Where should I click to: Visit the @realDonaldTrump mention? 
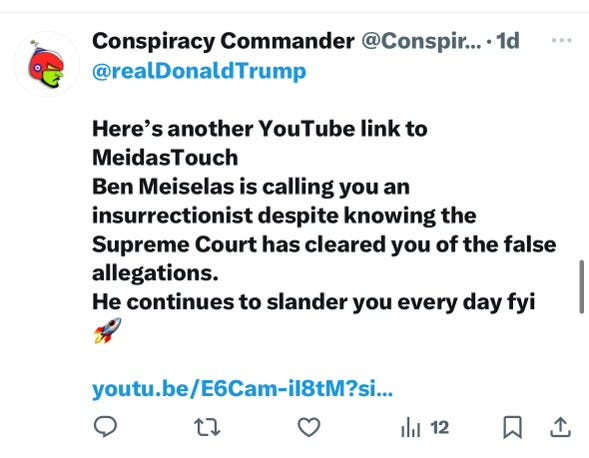(199, 71)
